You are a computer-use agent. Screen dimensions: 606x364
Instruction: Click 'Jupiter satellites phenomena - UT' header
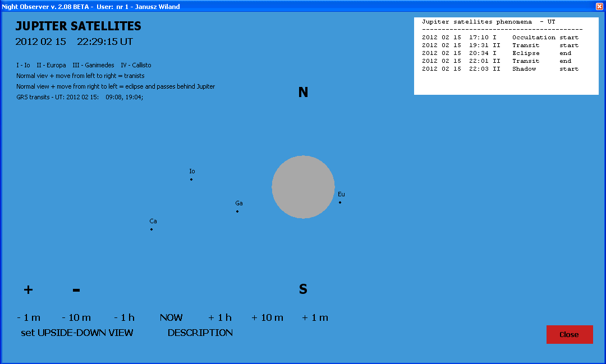coord(489,22)
